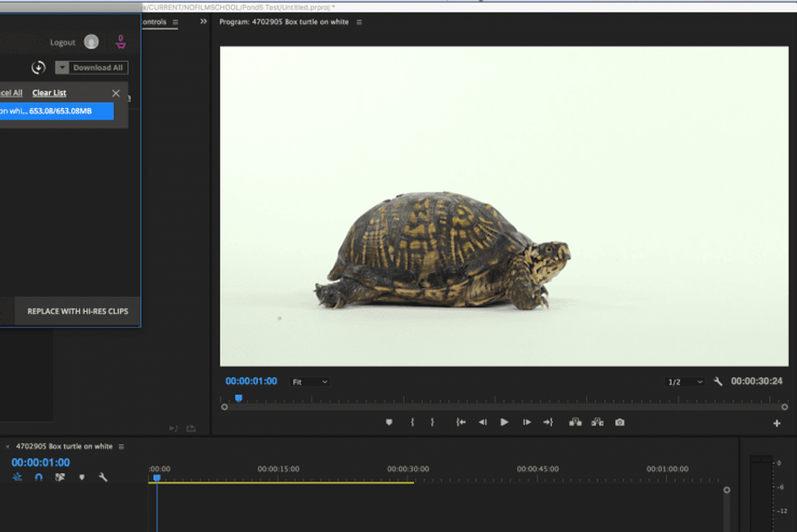Viewport: 797px width, 532px height.
Task: Toggle linked selection in timeline
Action: [60, 477]
